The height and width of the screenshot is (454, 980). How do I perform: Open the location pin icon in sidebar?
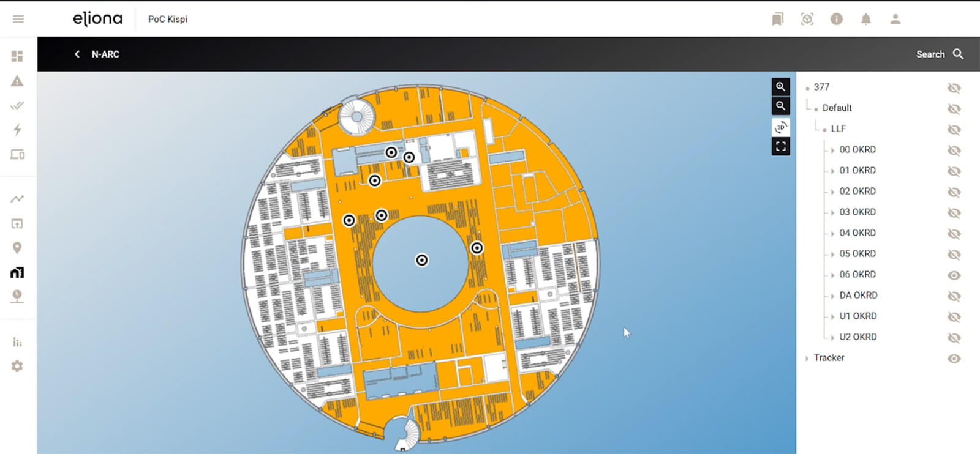pos(17,248)
